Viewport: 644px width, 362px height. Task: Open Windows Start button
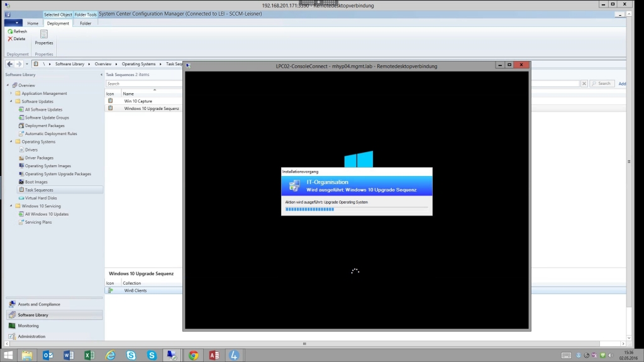click(8, 355)
